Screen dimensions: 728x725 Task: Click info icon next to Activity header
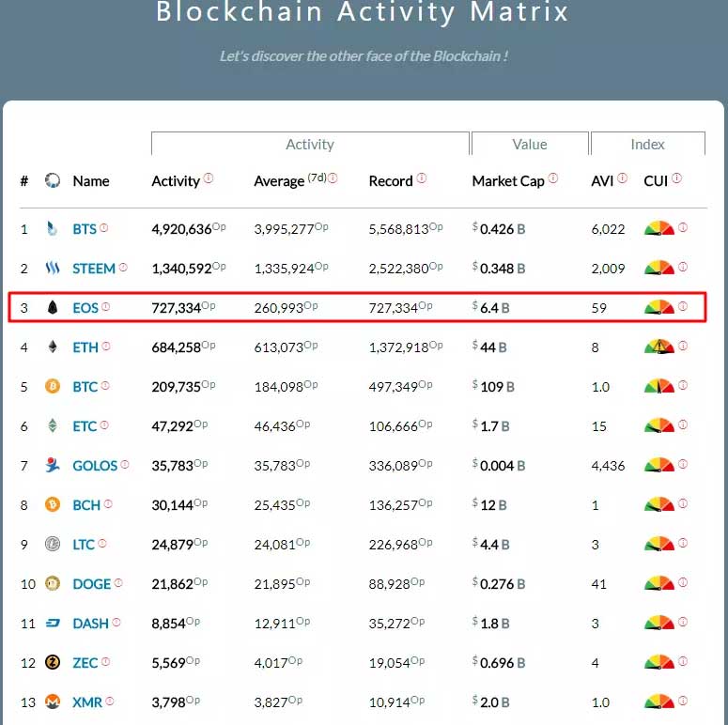(209, 177)
